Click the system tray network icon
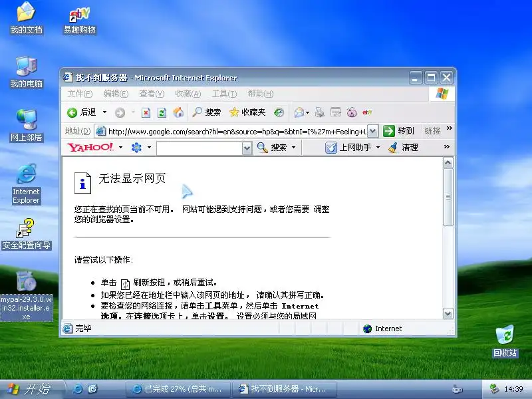 pos(493,389)
